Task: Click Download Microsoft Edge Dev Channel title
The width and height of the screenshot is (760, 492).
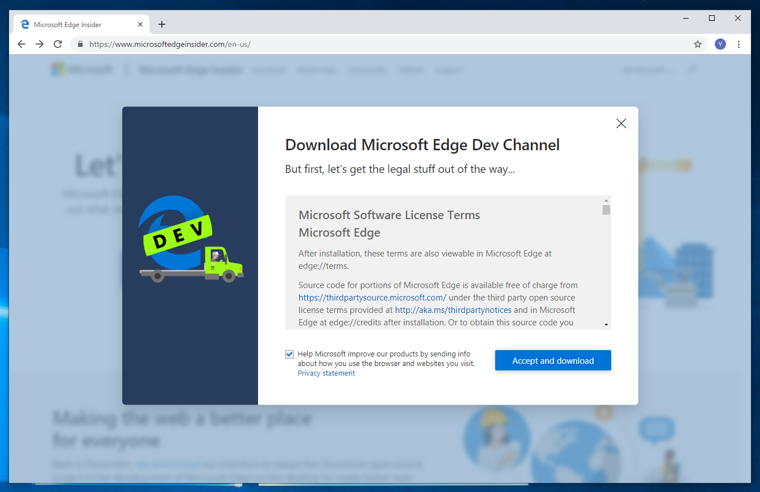Action: (x=422, y=145)
